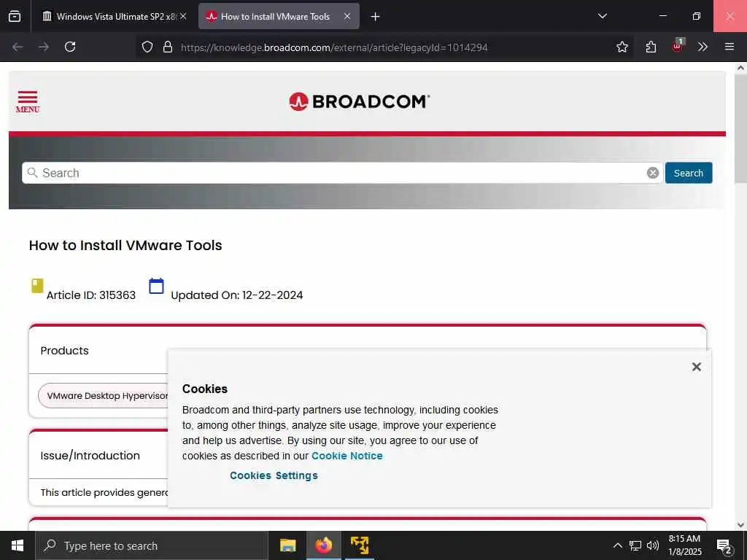Click the How to Install VMware Tools heading
The height and width of the screenshot is (560, 747).
point(125,245)
